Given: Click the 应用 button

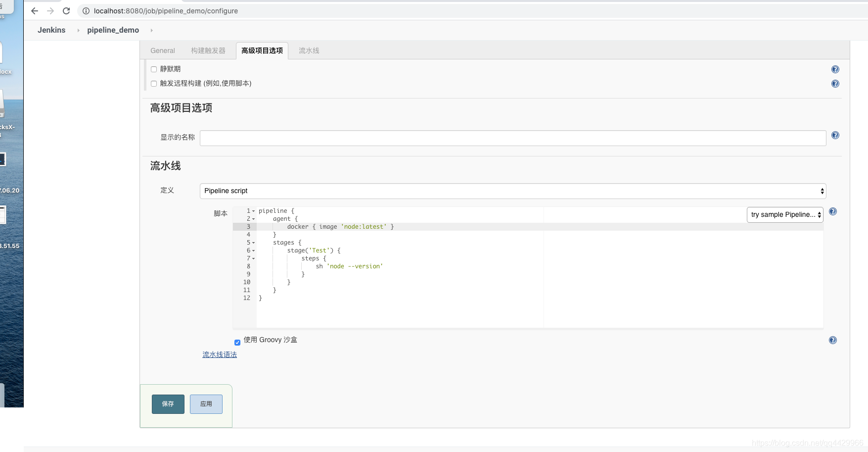Looking at the screenshot, I should 206,404.
